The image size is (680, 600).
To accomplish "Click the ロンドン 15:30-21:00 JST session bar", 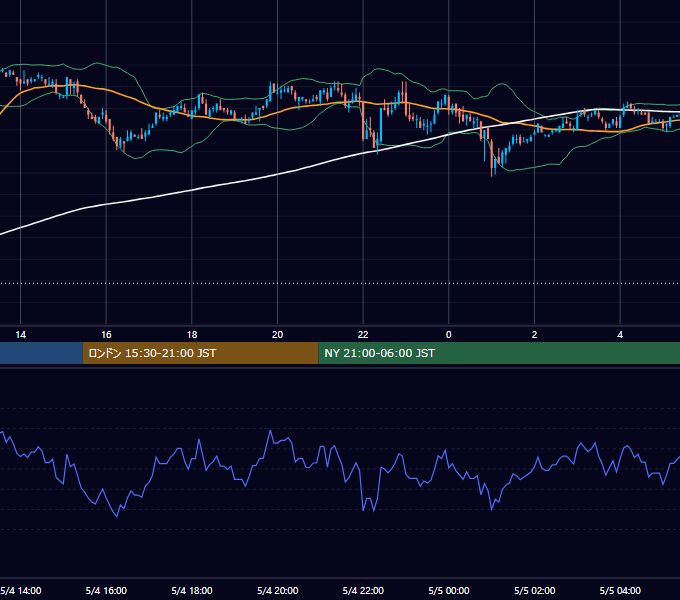I will click(200, 353).
